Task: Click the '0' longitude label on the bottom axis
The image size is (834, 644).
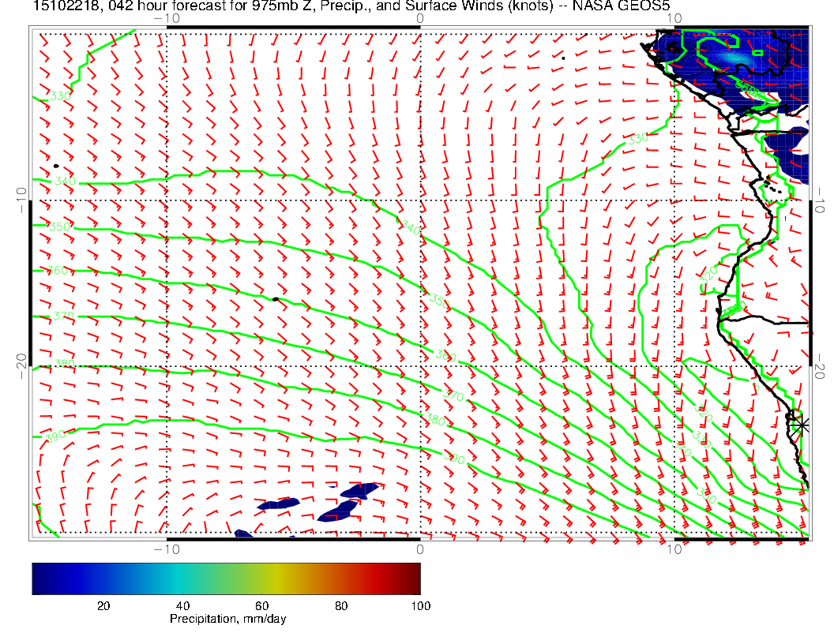Action: click(420, 549)
